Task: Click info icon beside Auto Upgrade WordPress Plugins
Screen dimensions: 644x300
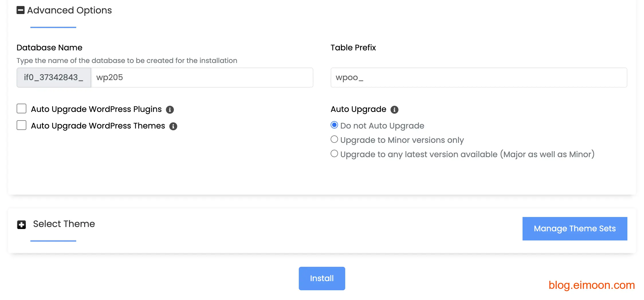Action: pos(170,110)
